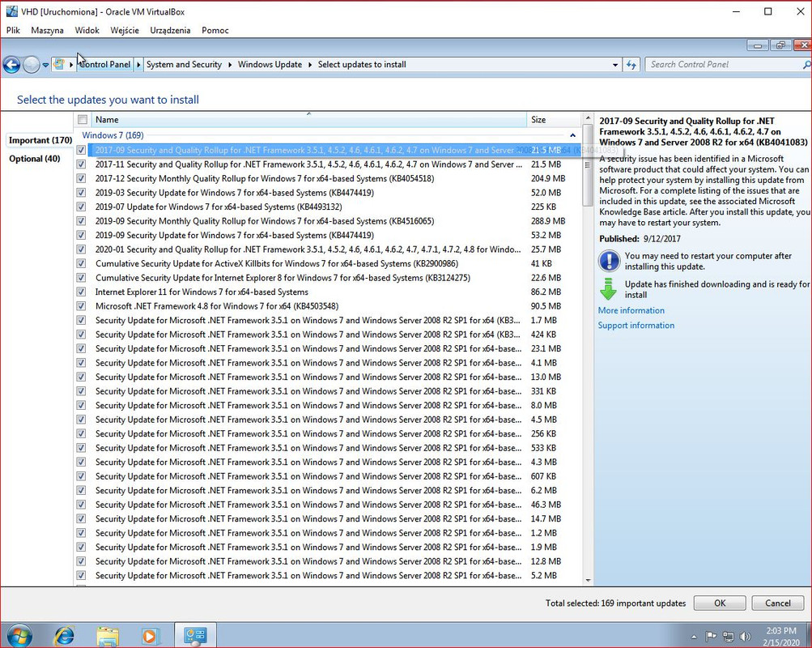The image size is (812, 648).
Task: Click the Control Panel taskbar button
Action: (195, 636)
